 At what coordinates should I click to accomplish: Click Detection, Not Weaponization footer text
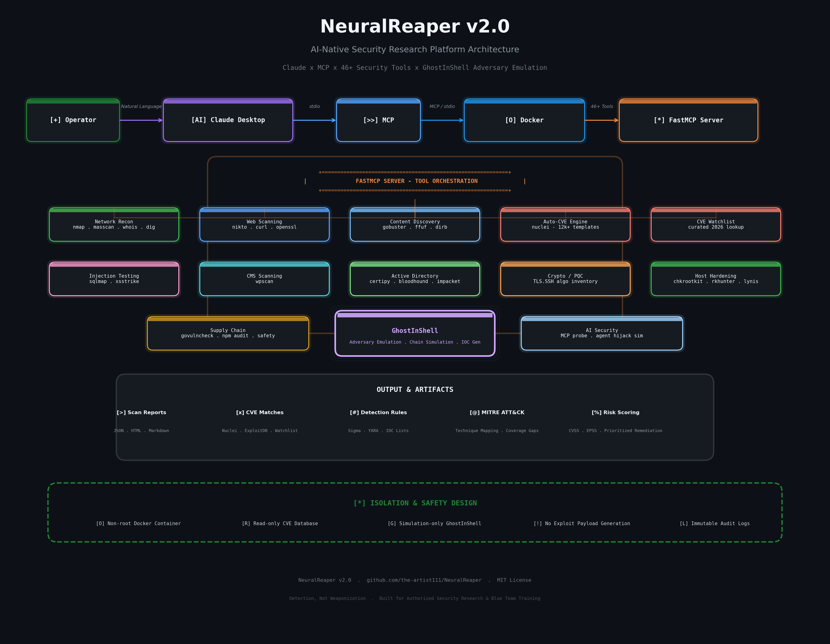pos(328,598)
